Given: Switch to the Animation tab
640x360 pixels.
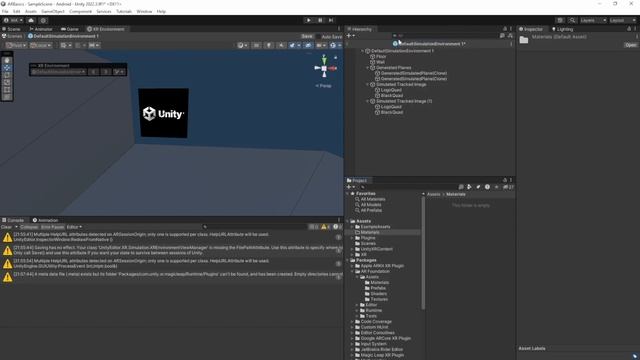Looking at the screenshot, I should click(45, 220).
